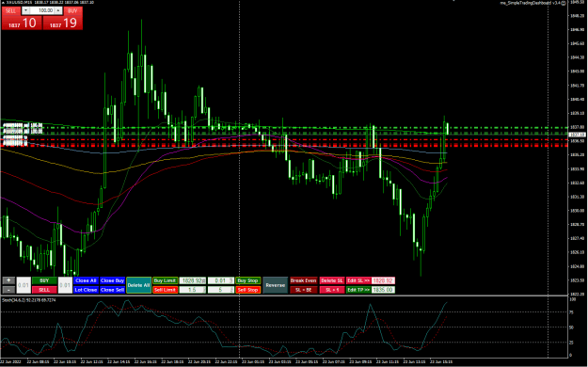Select the 100.00 volume input field

tap(42, 10)
